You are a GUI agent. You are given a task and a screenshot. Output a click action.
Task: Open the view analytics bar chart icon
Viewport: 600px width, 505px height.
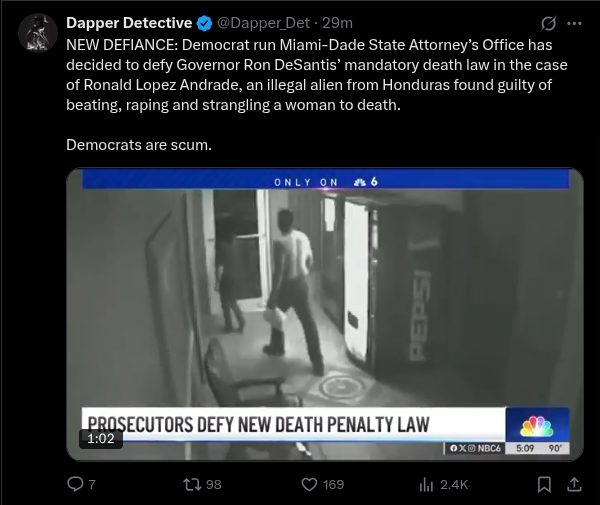coord(426,485)
